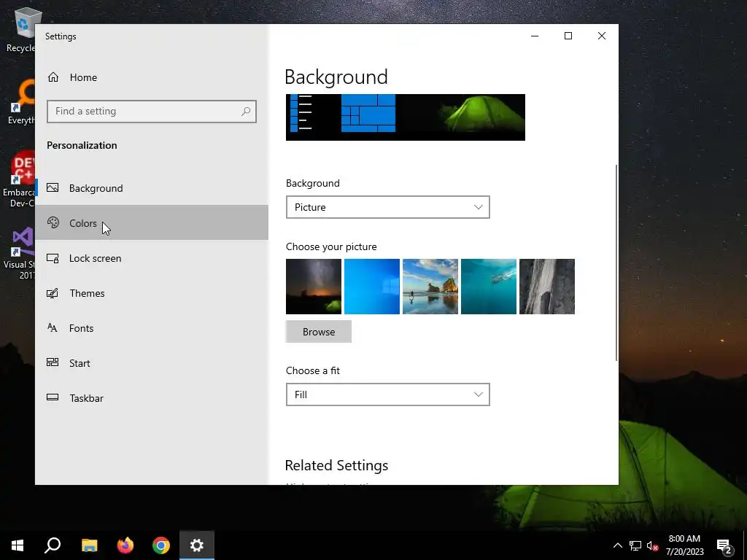Click the Browse button
Viewport: 747px width, 560px height.
tap(319, 332)
